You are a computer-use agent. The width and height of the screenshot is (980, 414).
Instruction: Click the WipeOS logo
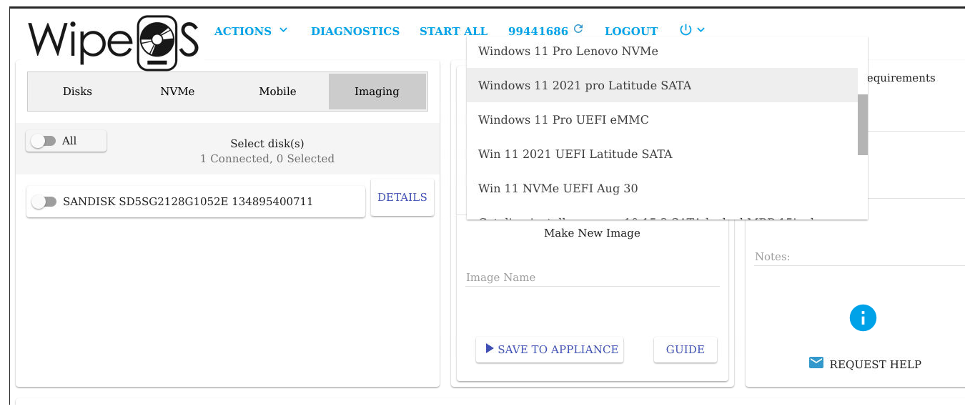coord(113,43)
